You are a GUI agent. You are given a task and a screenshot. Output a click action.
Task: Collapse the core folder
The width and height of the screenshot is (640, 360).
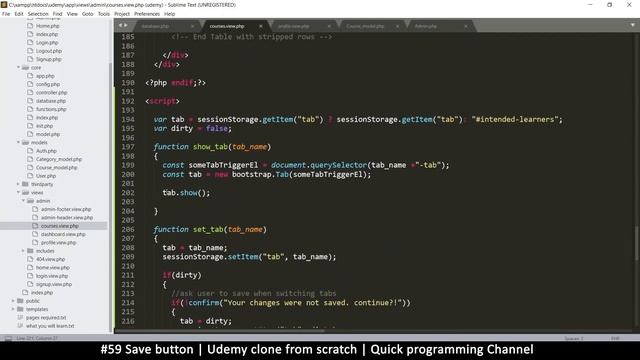[18, 67]
